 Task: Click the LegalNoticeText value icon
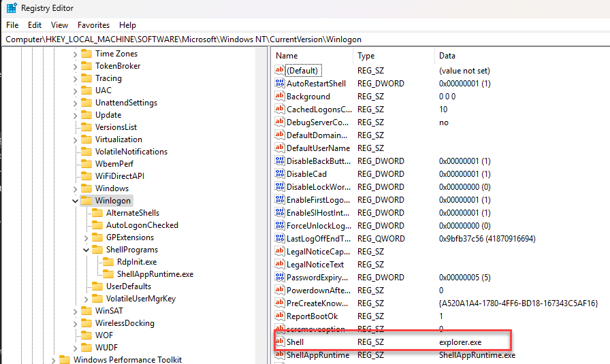point(279,264)
